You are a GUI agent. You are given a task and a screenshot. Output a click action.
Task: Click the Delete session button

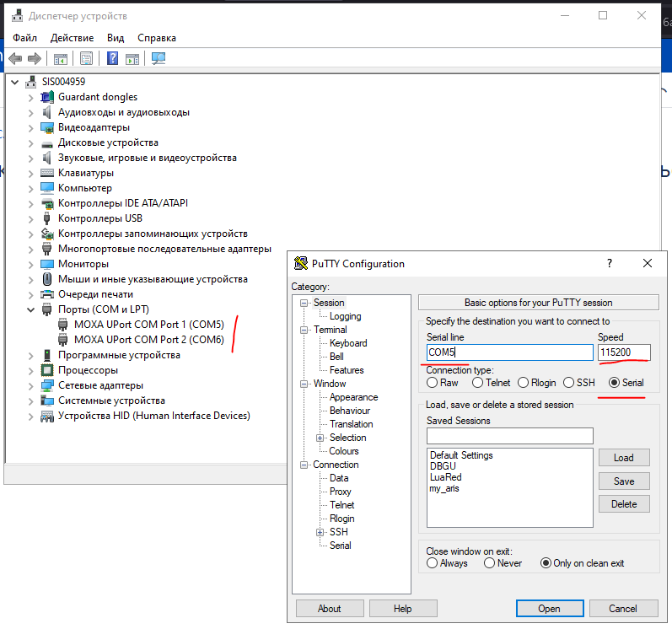[624, 504]
